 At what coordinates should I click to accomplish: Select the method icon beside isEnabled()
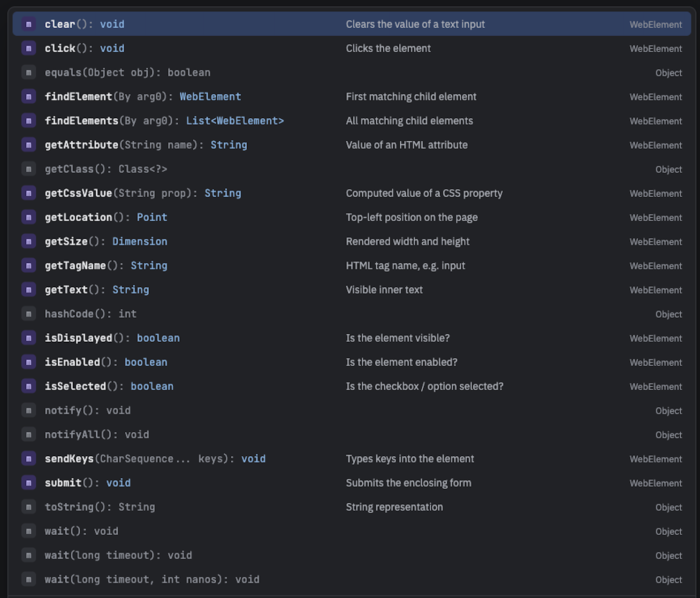point(29,362)
